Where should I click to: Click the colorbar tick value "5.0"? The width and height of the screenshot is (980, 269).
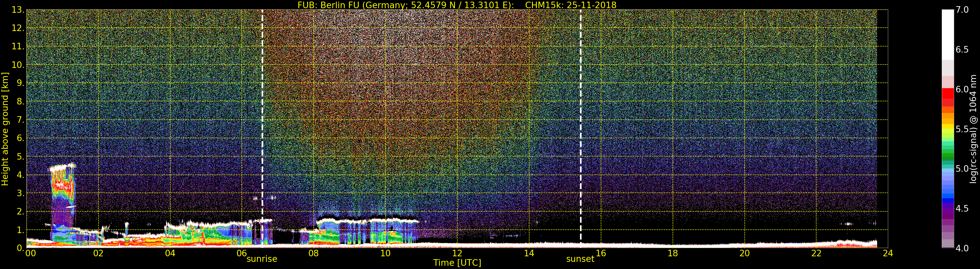[962, 168]
